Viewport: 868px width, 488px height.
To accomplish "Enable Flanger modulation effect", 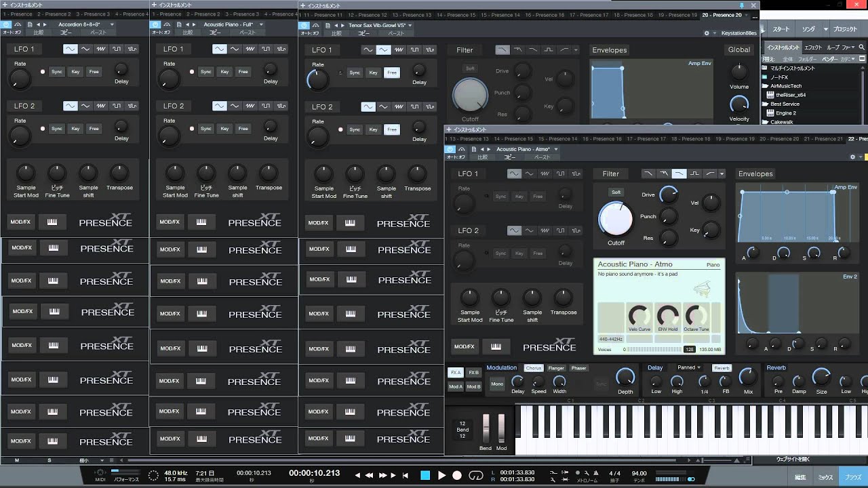I will (x=556, y=368).
